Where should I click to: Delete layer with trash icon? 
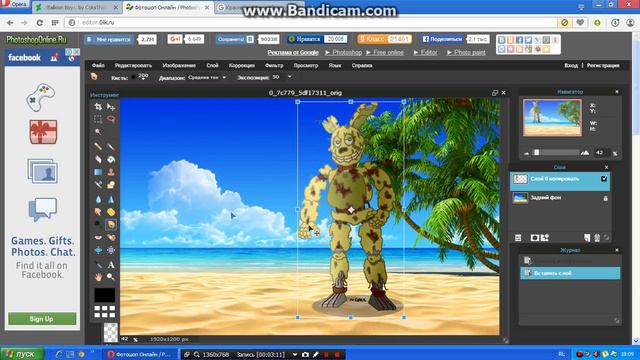597,238
